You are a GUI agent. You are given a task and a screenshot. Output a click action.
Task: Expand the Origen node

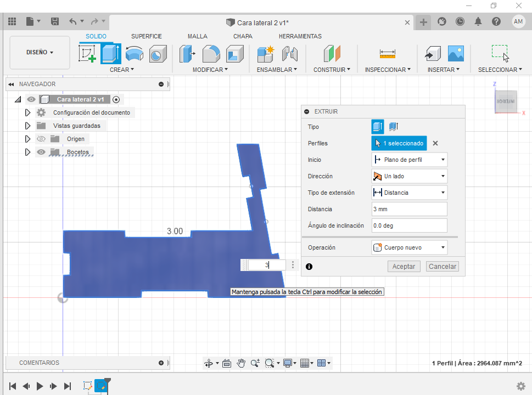tap(28, 139)
